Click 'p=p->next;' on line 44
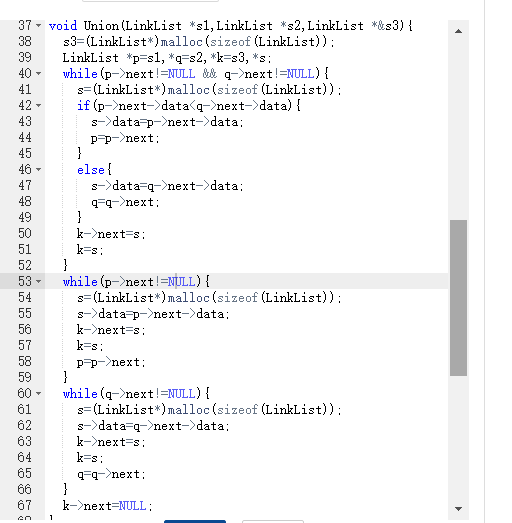The width and height of the screenshot is (512, 523). [x=125, y=138]
